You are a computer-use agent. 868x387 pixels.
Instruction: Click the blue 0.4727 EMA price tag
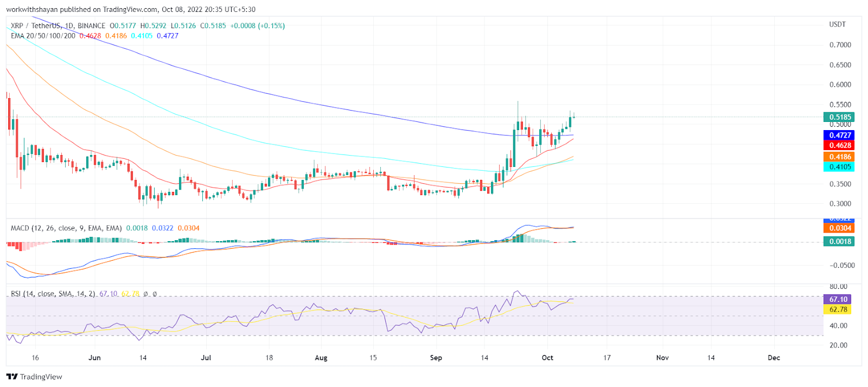[x=839, y=136]
